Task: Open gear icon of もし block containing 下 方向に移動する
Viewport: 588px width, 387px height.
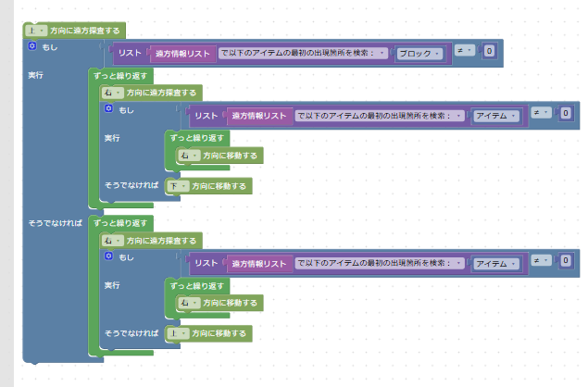Action: click(108, 108)
